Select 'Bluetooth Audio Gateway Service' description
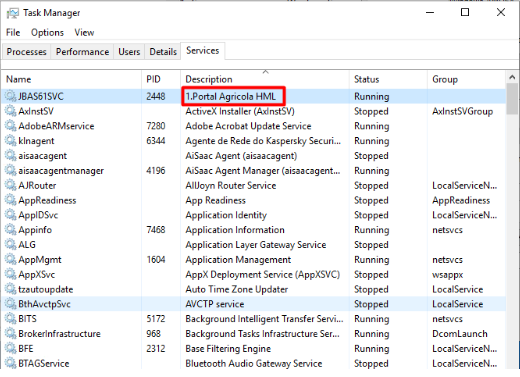The width and height of the screenshot is (520, 377). (254, 363)
